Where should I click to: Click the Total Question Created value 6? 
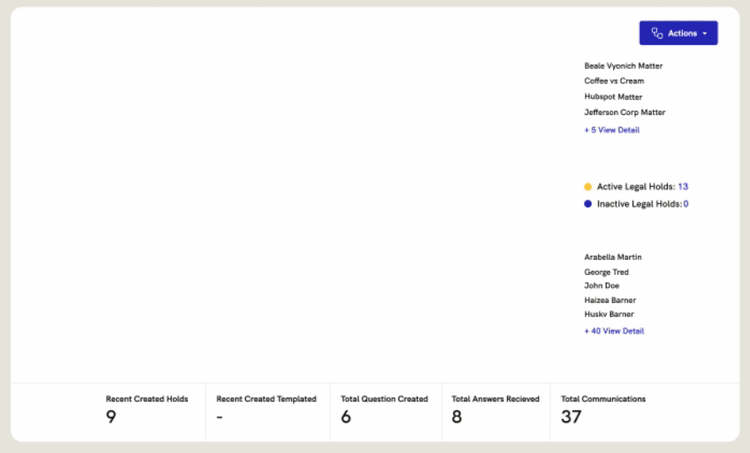[x=346, y=417]
